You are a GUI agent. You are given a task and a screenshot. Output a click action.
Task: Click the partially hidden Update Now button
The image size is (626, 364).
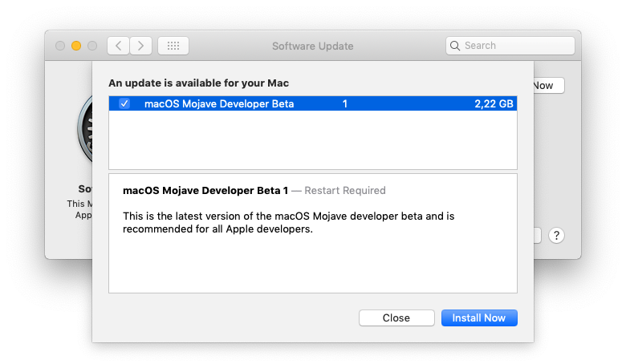coord(549,85)
